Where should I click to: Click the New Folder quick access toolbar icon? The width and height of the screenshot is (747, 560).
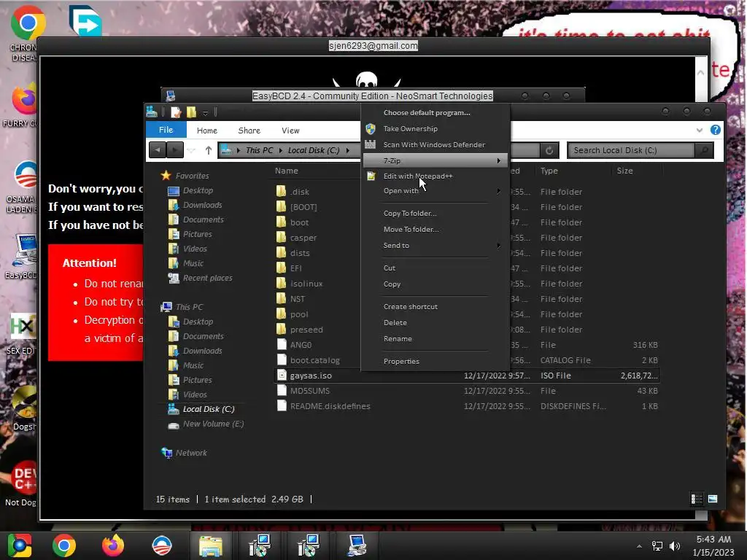click(x=192, y=112)
